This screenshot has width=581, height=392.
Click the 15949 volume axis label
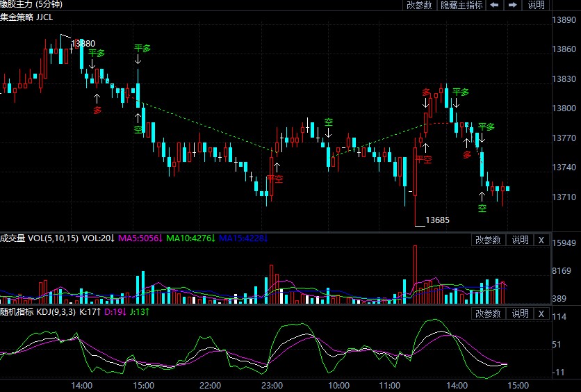pyautogui.click(x=564, y=243)
